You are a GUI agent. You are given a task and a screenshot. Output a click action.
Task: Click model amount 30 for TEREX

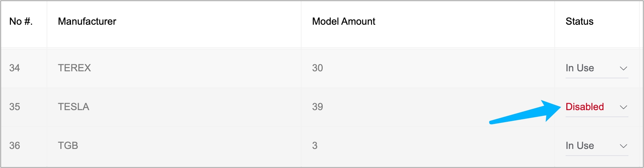(x=317, y=68)
